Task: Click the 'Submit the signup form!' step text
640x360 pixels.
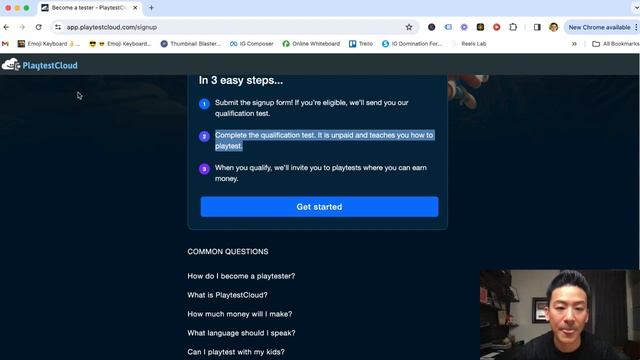Action: click(x=311, y=108)
